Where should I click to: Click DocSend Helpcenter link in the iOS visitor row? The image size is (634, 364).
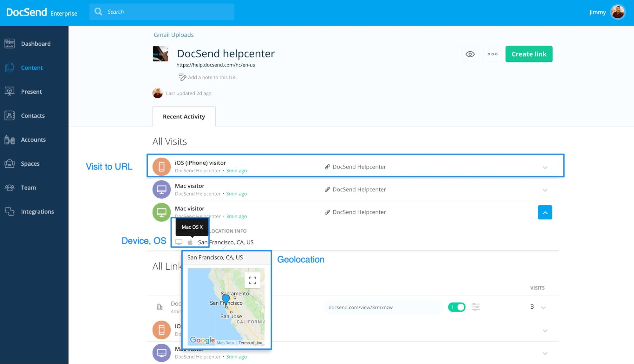coord(359,167)
